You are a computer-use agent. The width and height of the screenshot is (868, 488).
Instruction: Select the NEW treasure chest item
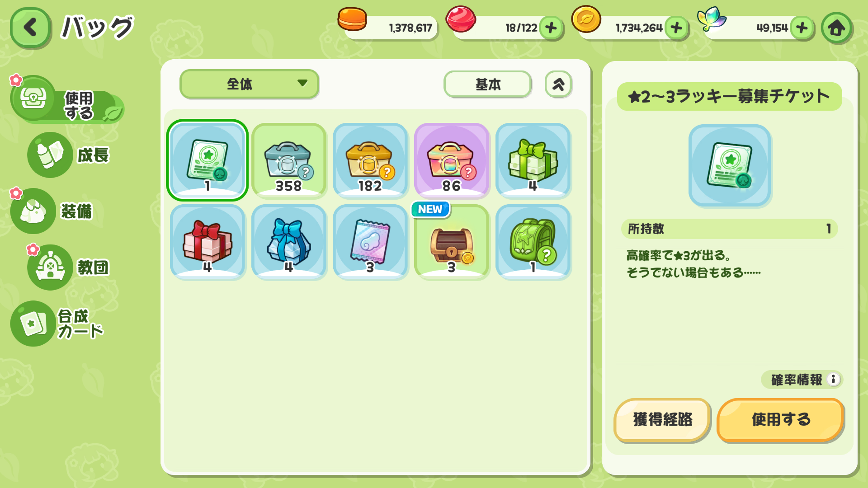pos(452,241)
